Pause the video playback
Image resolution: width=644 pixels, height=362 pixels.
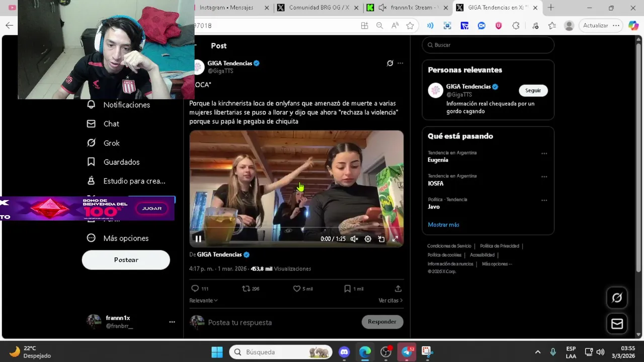pyautogui.click(x=198, y=239)
